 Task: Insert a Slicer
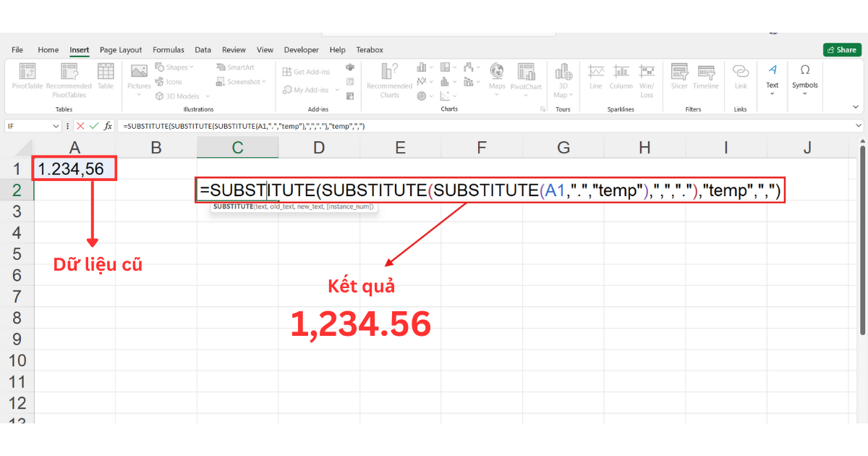[678, 76]
